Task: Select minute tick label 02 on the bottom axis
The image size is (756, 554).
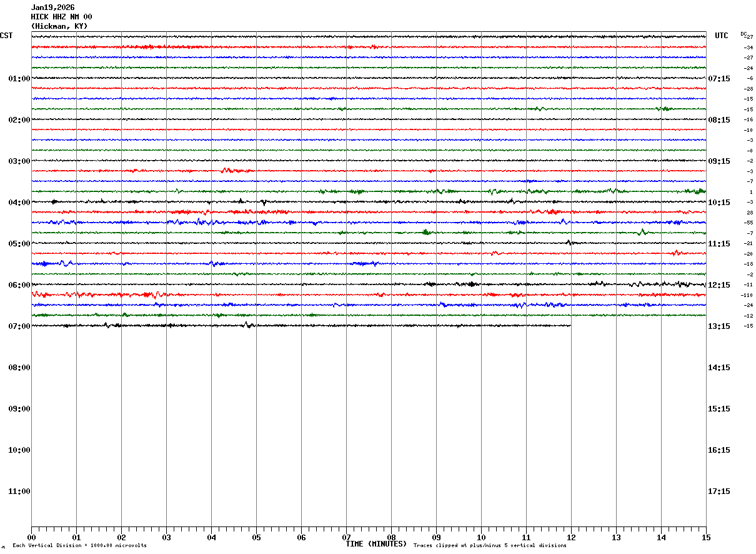Action: tap(121, 537)
